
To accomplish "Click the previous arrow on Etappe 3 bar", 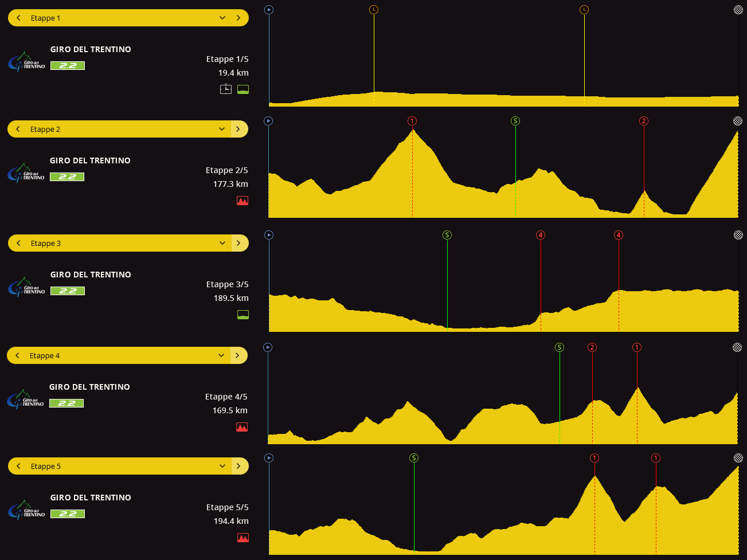I will click(18, 243).
